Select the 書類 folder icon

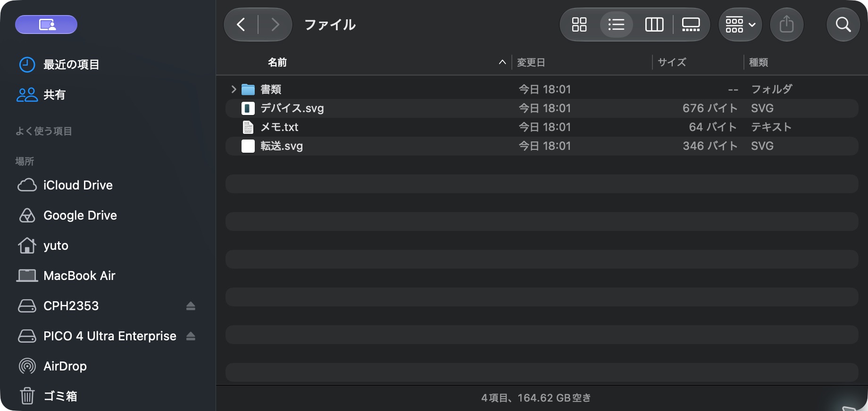[x=248, y=89]
